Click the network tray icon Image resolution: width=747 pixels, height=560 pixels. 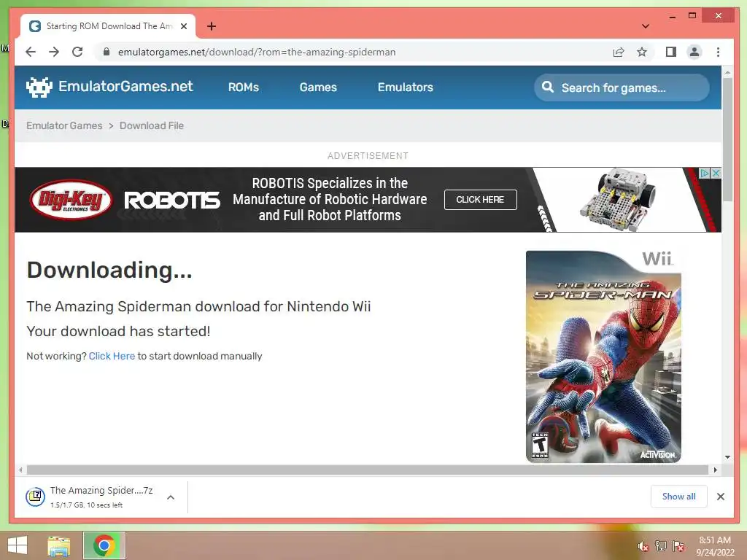coord(661,546)
